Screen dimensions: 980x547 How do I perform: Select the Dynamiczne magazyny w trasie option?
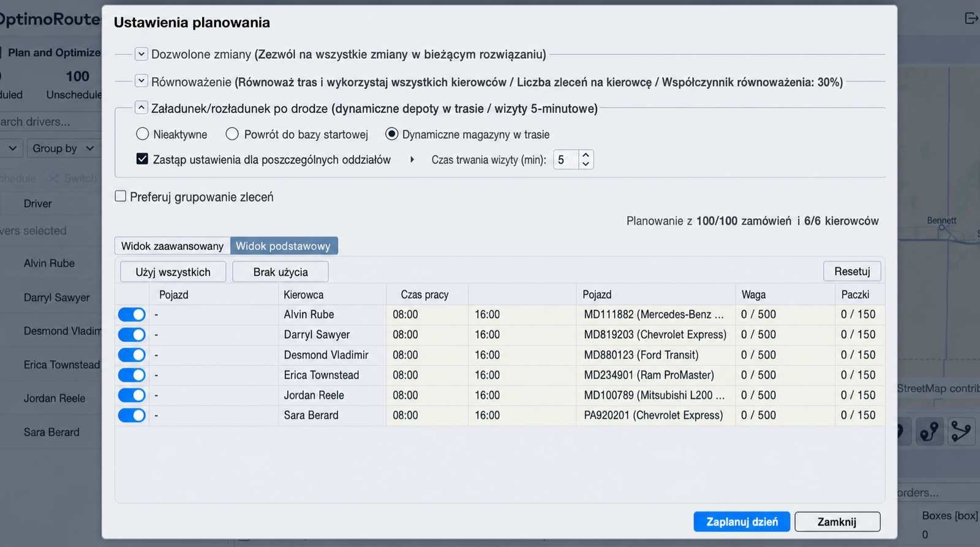(x=391, y=134)
